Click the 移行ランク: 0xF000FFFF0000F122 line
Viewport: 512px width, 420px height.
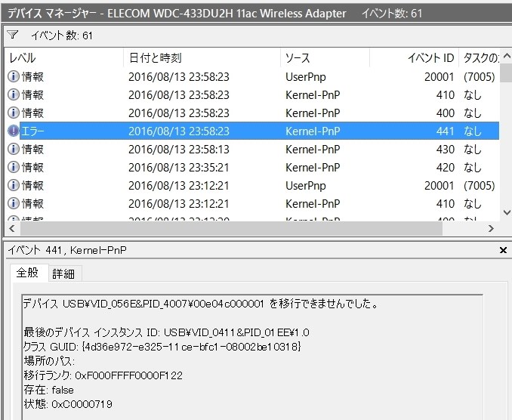[x=103, y=375]
